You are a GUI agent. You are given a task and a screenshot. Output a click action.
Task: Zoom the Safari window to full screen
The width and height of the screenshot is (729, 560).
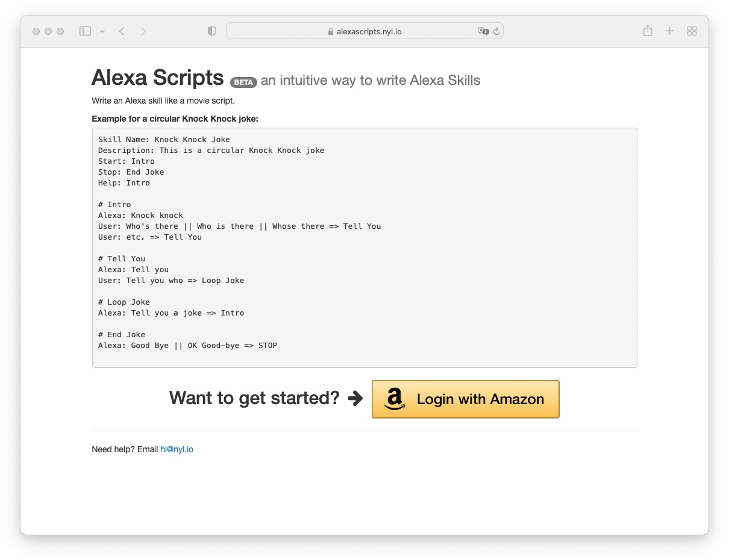point(60,31)
